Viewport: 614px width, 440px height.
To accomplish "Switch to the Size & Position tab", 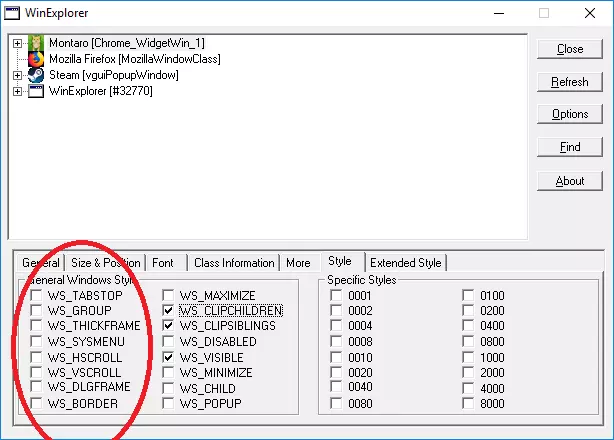I will (106, 263).
